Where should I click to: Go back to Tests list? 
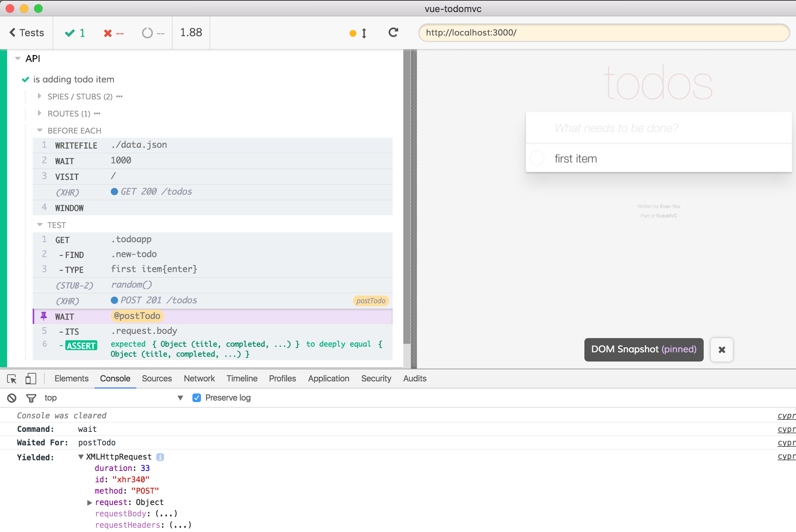pos(27,33)
